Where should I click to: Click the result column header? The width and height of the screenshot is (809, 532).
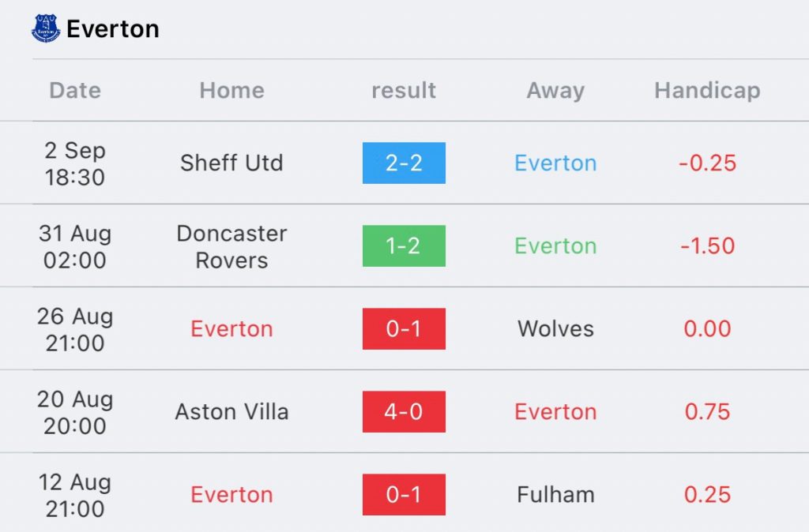click(404, 91)
